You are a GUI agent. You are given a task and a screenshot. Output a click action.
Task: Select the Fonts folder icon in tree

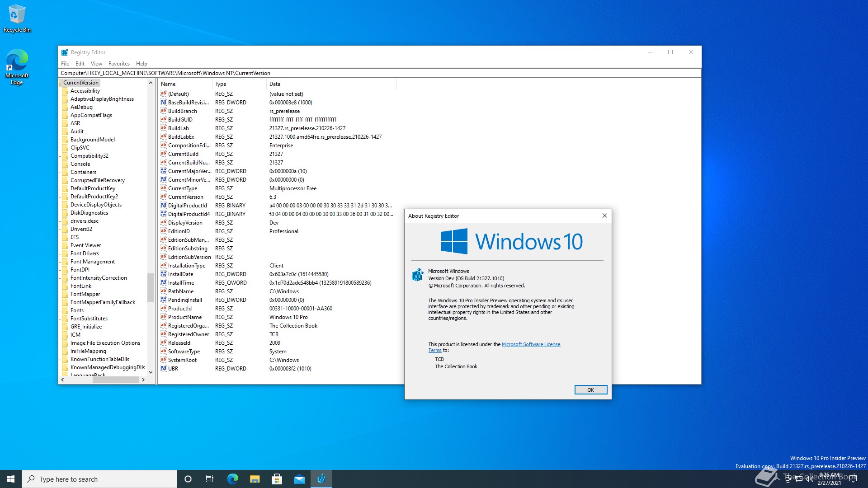pos(65,310)
